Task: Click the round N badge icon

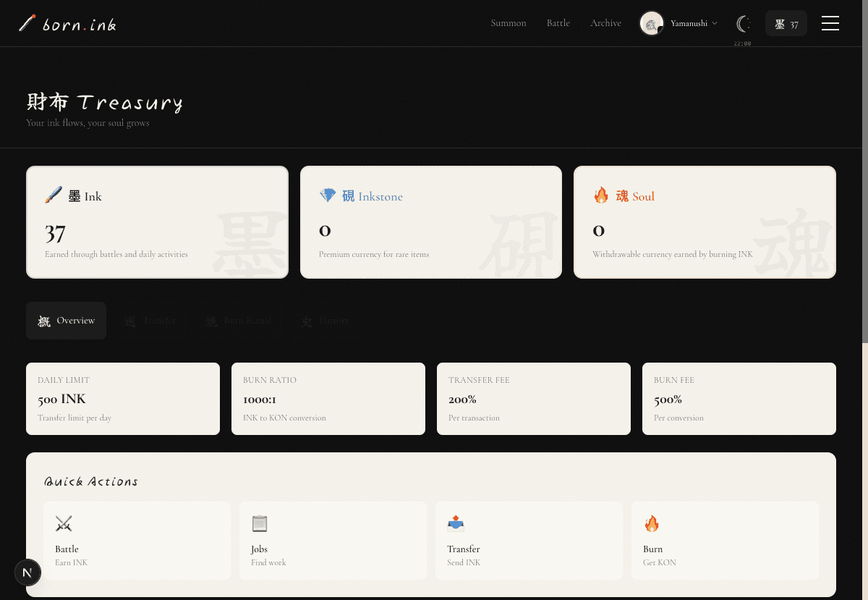Action: [x=27, y=572]
